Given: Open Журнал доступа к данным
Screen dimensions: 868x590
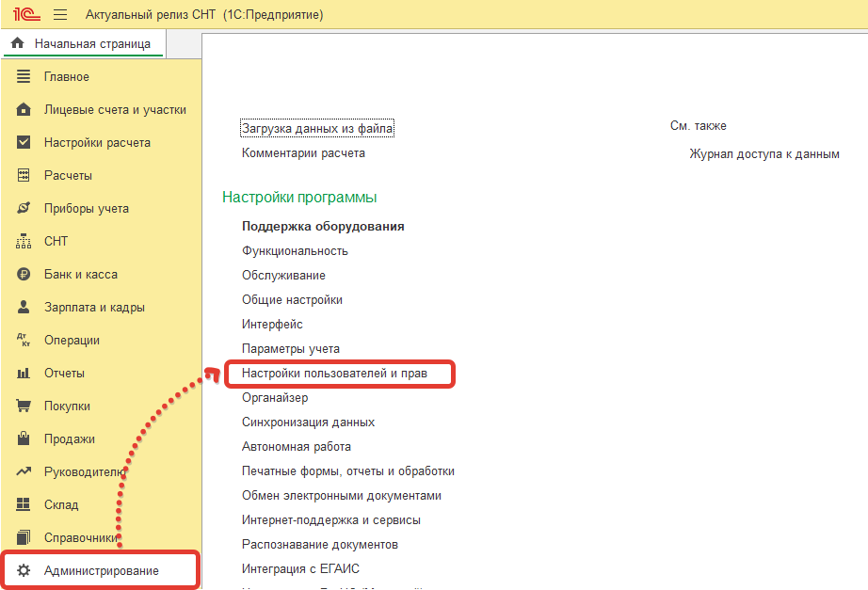Looking at the screenshot, I should [764, 153].
